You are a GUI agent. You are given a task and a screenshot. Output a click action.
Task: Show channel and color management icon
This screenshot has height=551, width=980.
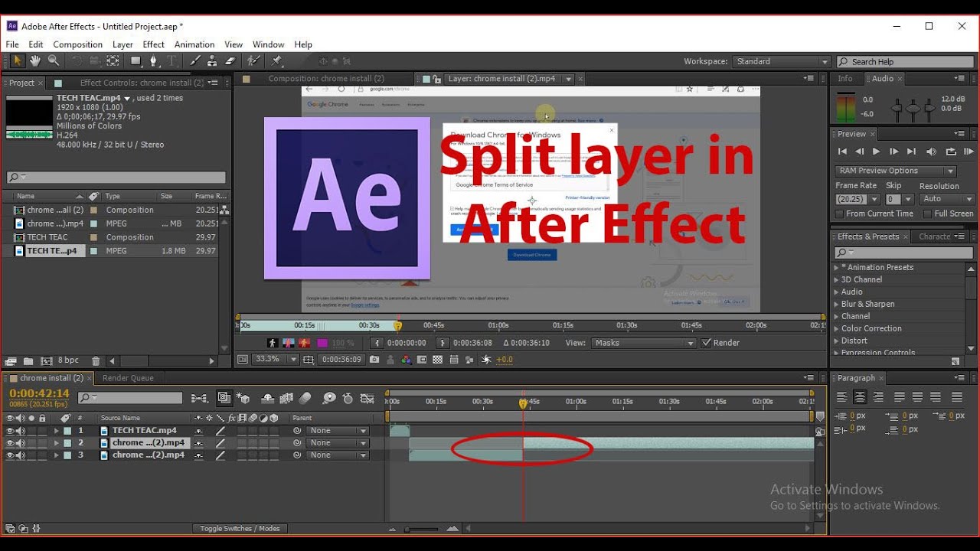407,359
